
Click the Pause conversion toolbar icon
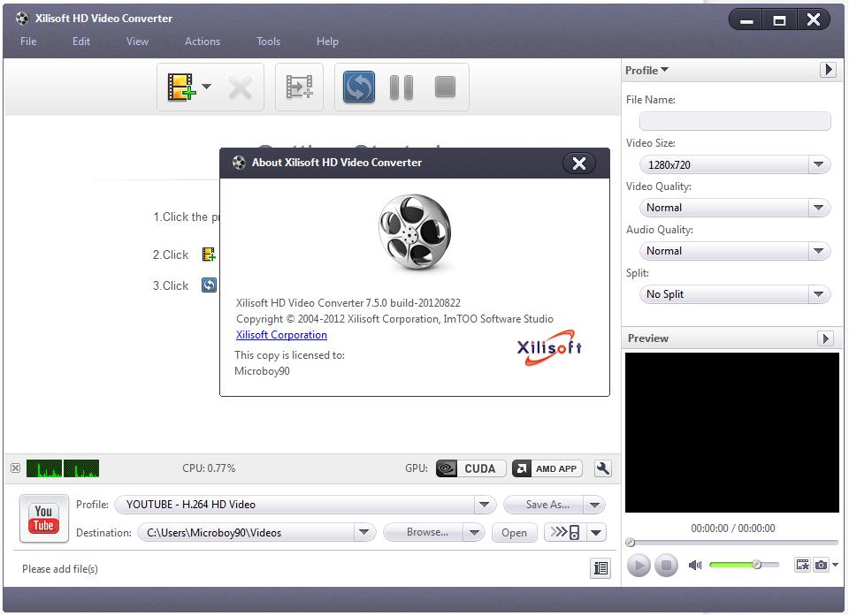coord(402,87)
